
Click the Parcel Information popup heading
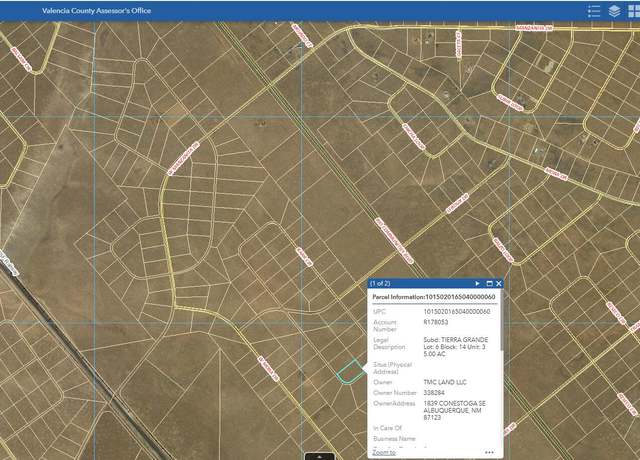click(x=433, y=297)
